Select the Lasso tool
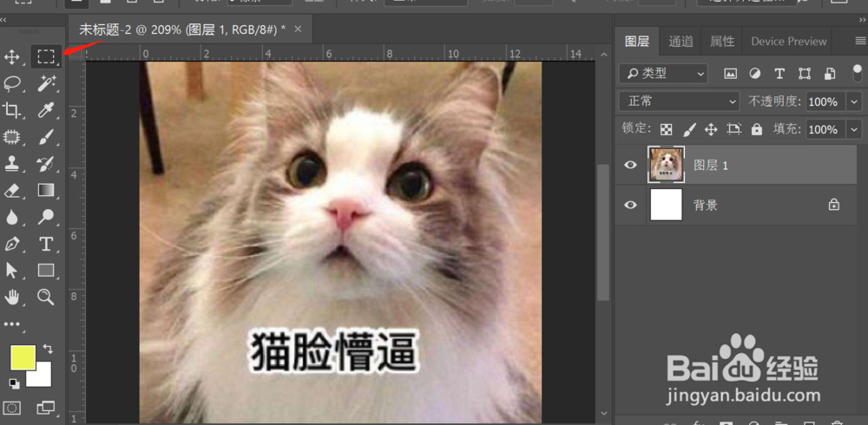 point(12,83)
